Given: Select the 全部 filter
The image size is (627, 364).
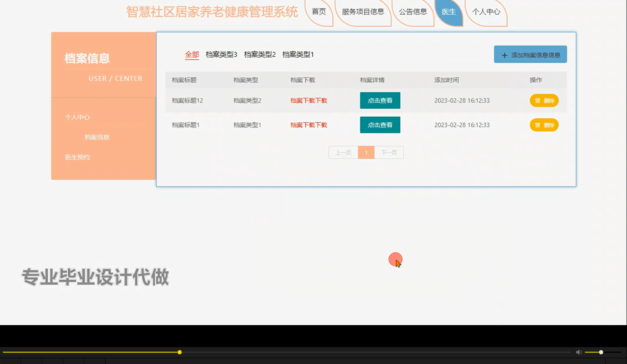Looking at the screenshot, I should click(x=191, y=54).
